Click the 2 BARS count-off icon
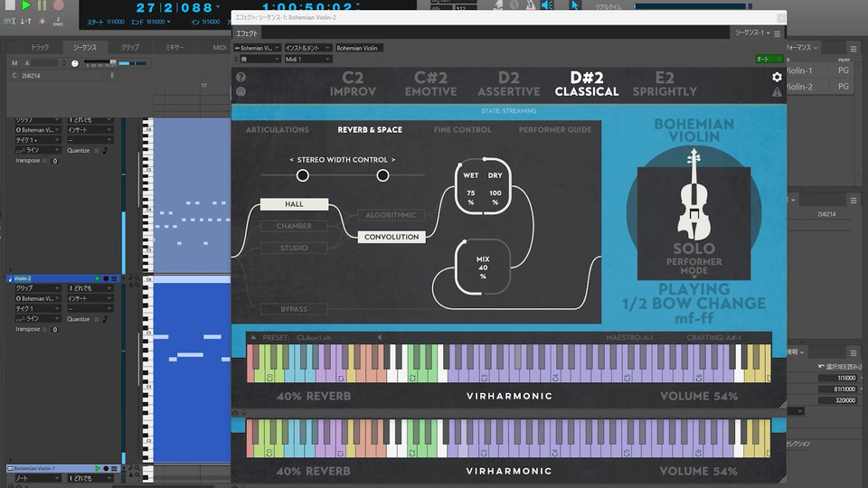 (58, 22)
